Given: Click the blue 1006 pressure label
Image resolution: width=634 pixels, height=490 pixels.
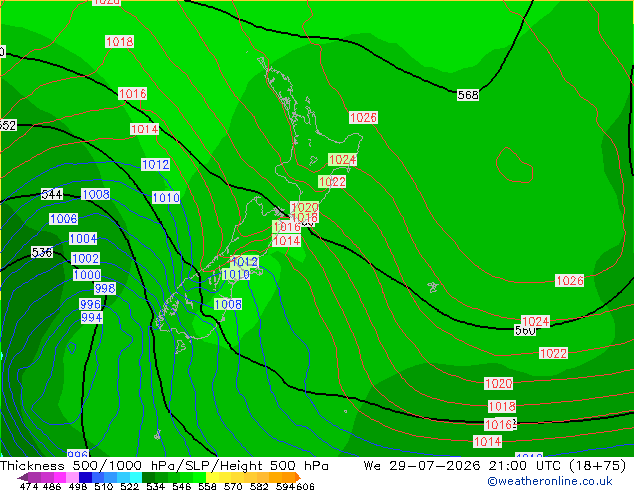Looking at the screenshot, I should tap(63, 219).
